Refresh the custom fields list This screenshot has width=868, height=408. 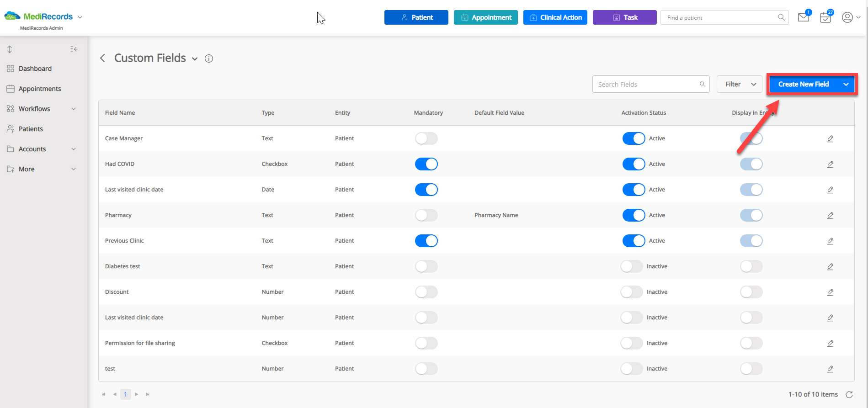point(849,394)
